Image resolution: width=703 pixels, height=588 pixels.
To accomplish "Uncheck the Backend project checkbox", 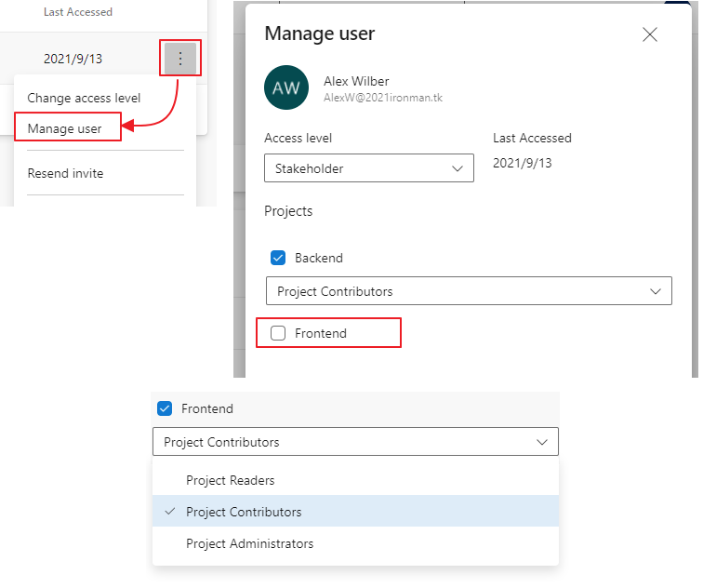I will tap(277, 258).
